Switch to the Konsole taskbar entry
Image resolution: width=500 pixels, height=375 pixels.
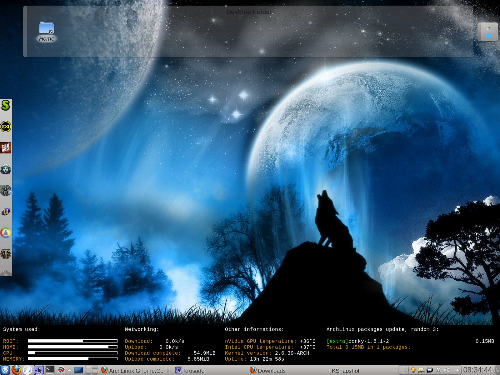(x=211, y=370)
